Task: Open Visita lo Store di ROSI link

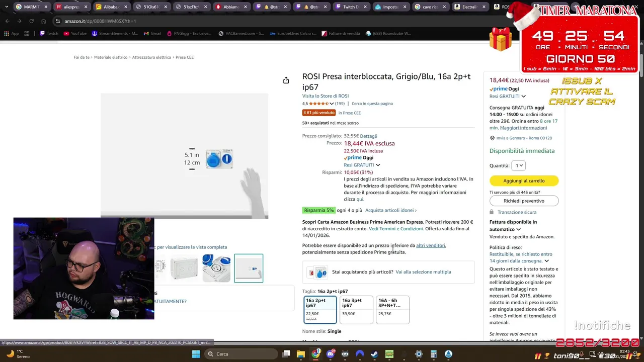Action: [326, 96]
